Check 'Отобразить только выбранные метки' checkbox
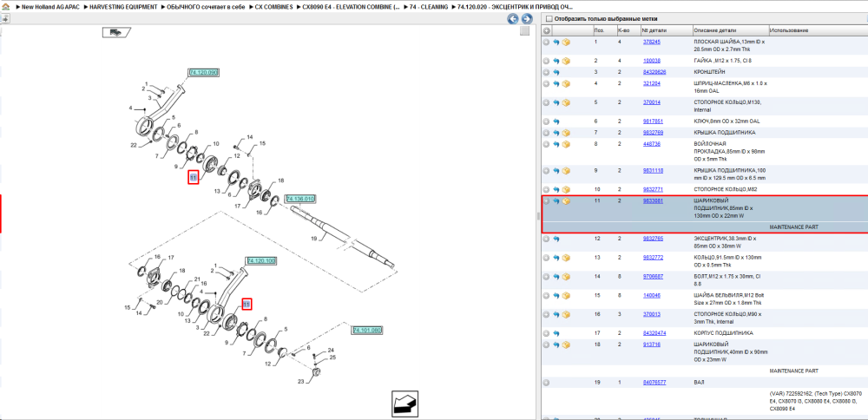The height and width of the screenshot is (420, 868). (549, 19)
